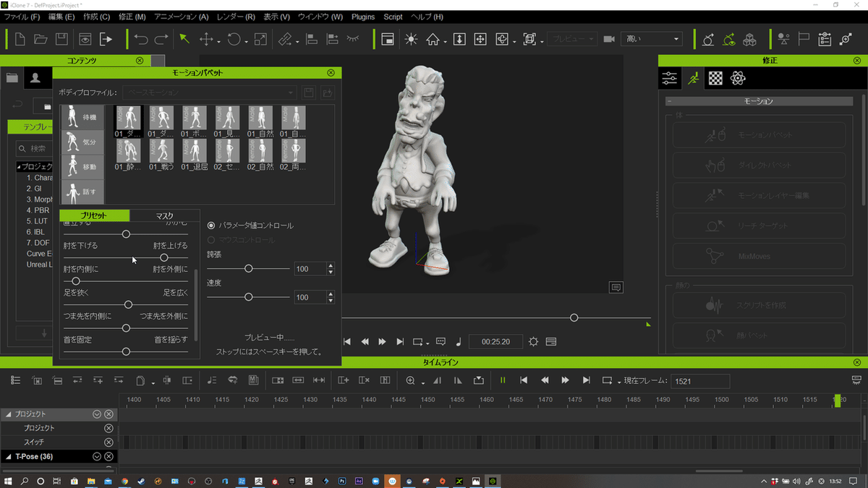This screenshot has width=868, height=488.
Task: Open the アニメーション (A) menu
Action: tap(181, 17)
